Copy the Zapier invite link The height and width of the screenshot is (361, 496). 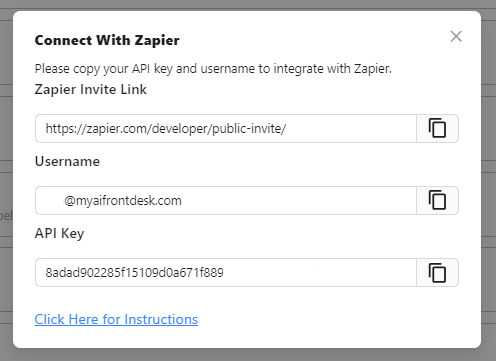point(437,128)
